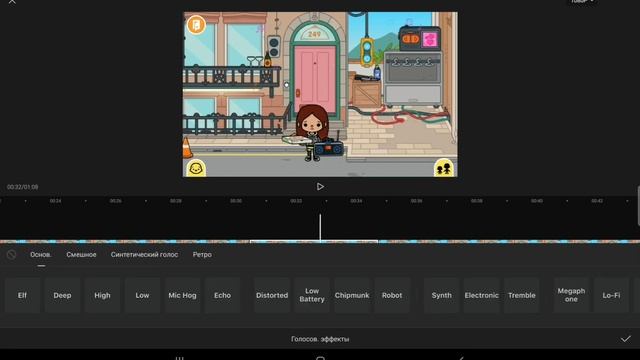640x360 pixels.
Task: Select the Distorted voice effect
Action: (272, 295)
